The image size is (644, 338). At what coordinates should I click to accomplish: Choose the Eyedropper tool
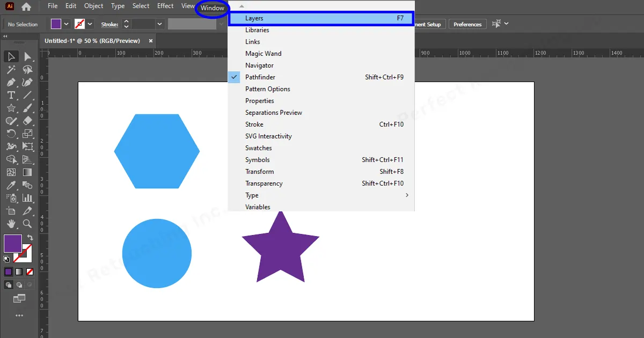(11, 186)
